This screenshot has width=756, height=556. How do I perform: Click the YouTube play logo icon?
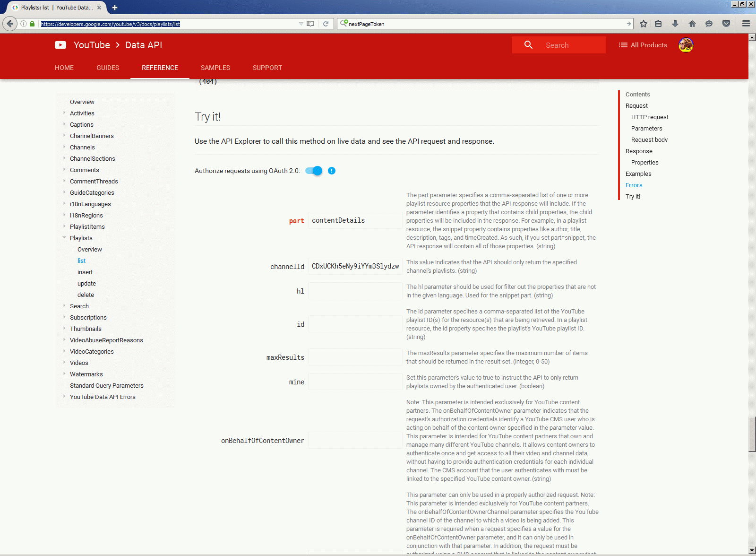[60, 45]
